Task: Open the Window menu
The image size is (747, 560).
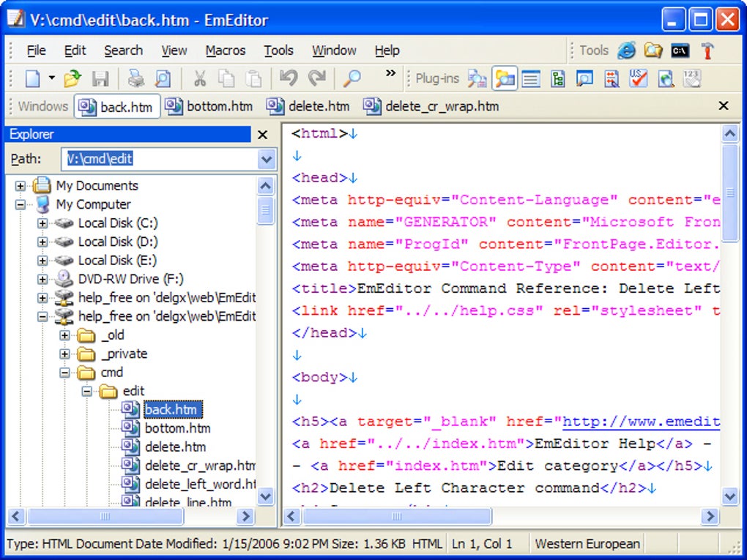Action: pos(334,51)
